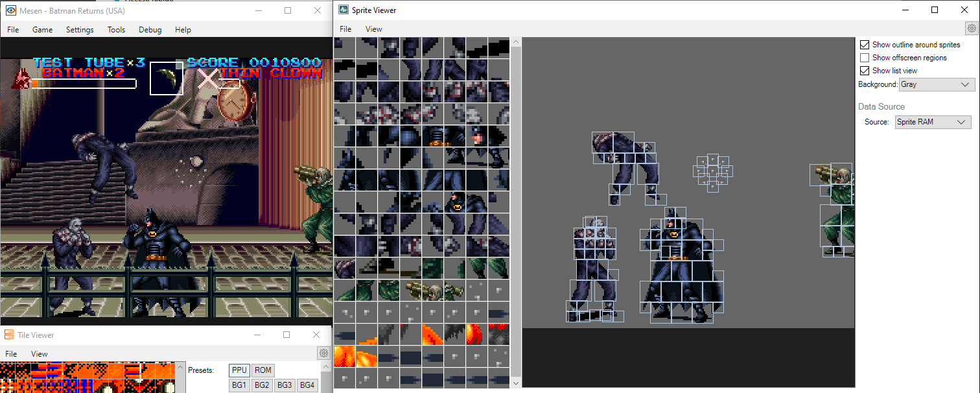
Task: Select Batman chest emblem sprite in list
Action: [x=455, y=202]
